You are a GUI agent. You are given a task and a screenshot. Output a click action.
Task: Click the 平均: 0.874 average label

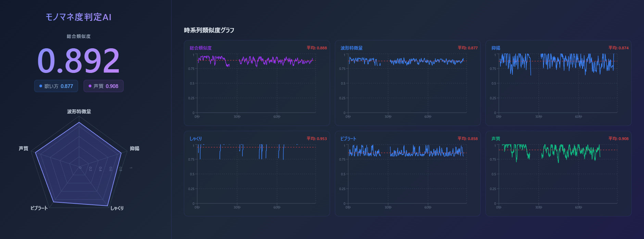618,48
